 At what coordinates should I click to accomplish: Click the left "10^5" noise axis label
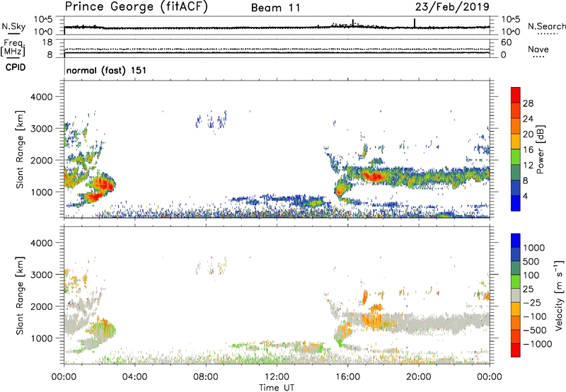pos(43,19)
